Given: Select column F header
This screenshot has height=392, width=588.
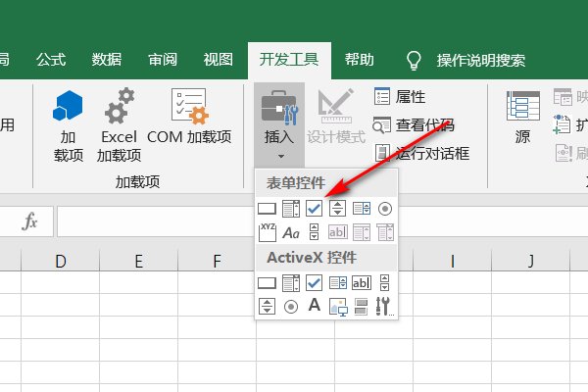Looking at the screenshot, I should (217, 261).
